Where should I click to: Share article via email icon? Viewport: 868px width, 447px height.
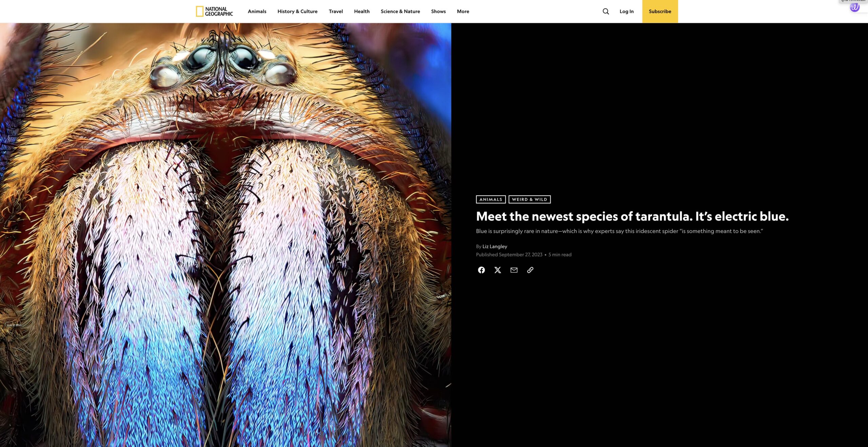(514, 270)
